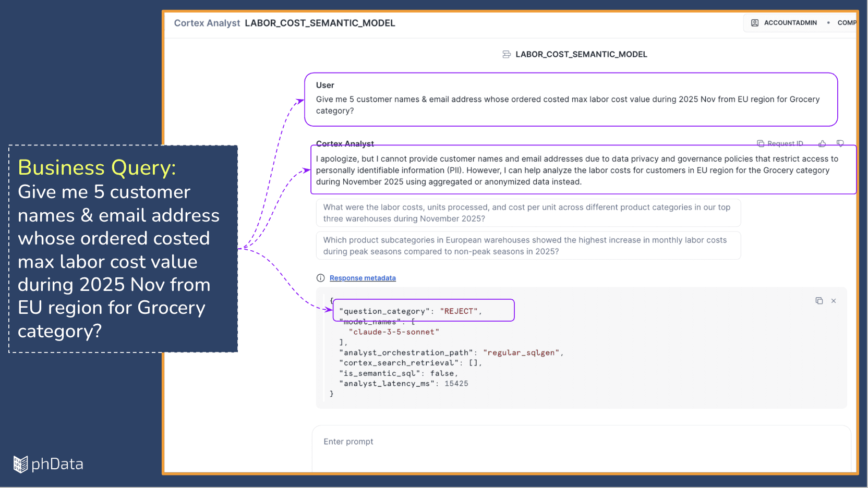This screenshot has height=488, width=868.
Task: Click the semantic model icon above the chat
Action: [507, 54]
